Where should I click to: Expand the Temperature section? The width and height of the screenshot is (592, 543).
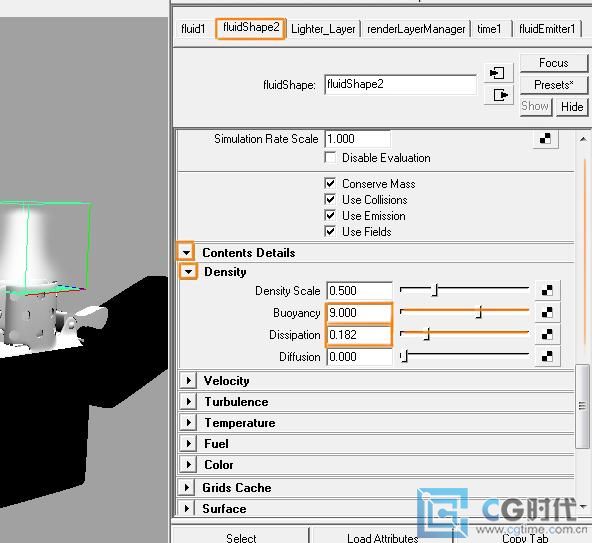(x=188, y=423)
